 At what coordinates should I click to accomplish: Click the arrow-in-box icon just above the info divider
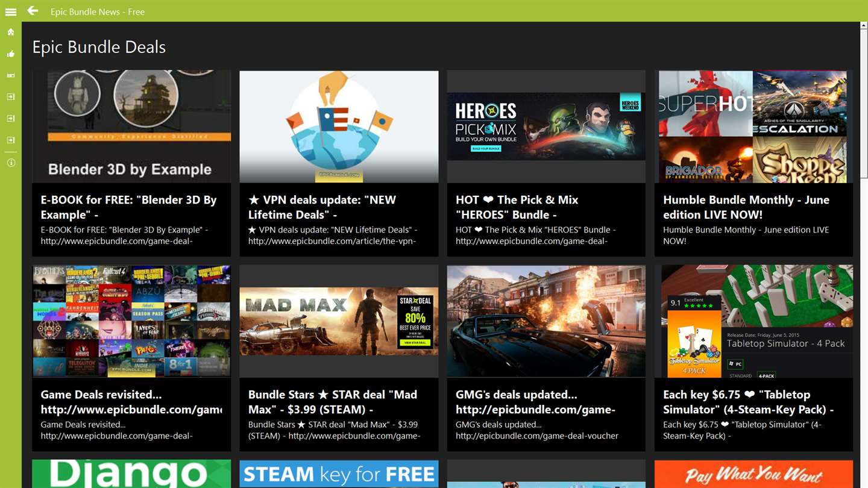11,140
